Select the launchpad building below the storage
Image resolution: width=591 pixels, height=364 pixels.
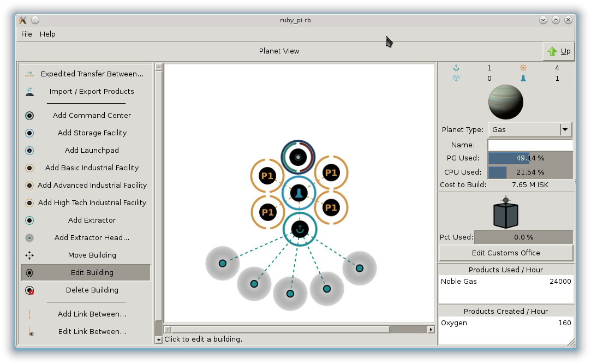tap(300, 229)
